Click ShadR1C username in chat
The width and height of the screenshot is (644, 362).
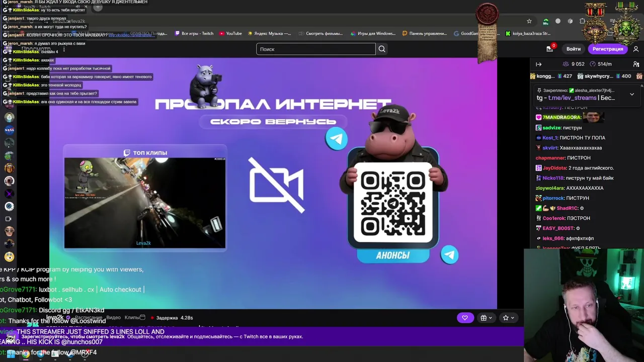567,208
